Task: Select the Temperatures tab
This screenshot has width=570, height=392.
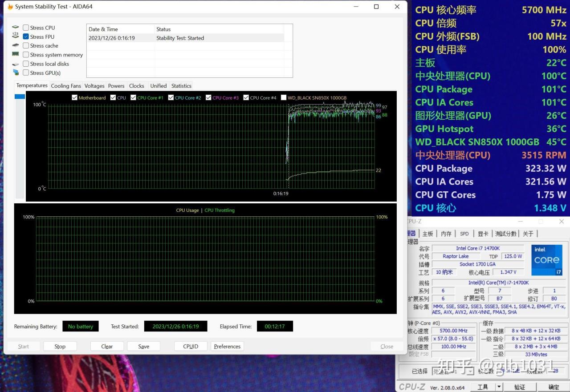Action: tap(32, 85)
